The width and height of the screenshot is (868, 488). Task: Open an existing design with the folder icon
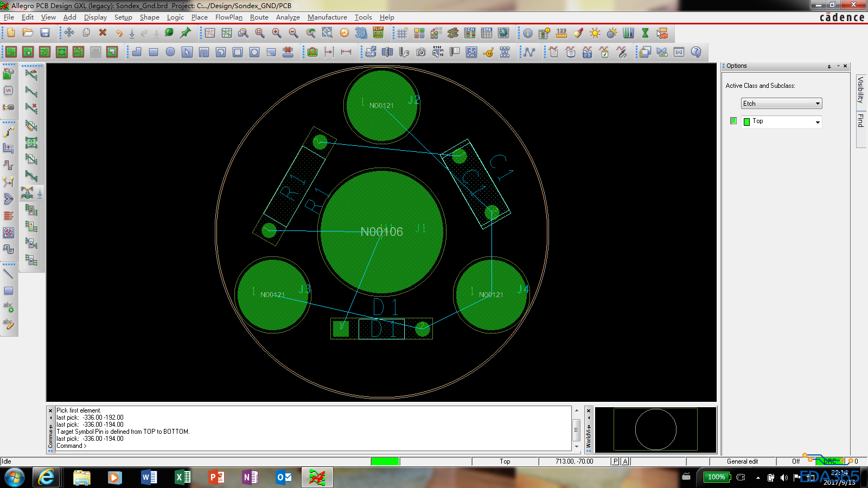pyautogui.click(x=28, y=33)
